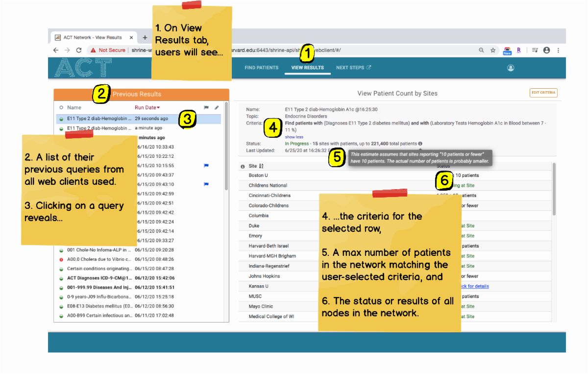Click the green status icon of 001 Chole-No Infoma-ALP

61,250
